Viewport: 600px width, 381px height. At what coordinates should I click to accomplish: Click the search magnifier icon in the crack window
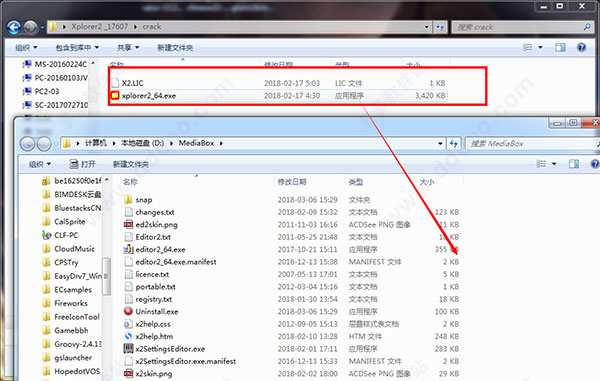[x=587, y=27]
